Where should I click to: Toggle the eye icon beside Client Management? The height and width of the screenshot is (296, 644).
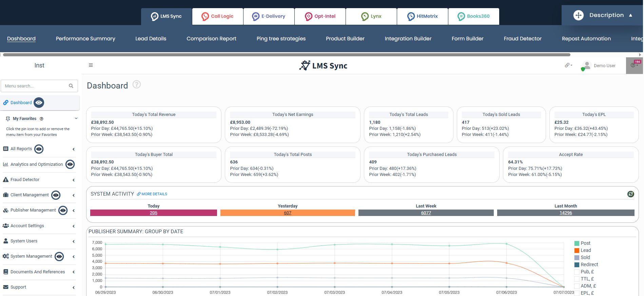click(56, 195)
